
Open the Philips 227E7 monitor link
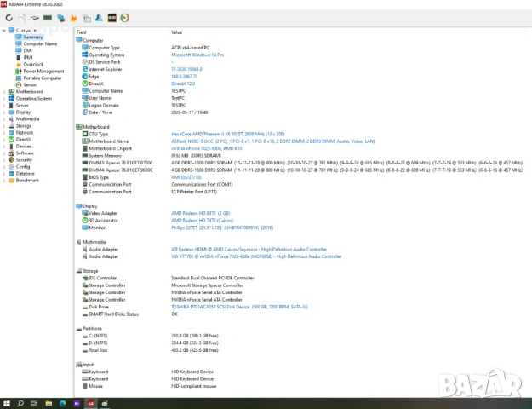pyautogui.click(x=222, y=228)
